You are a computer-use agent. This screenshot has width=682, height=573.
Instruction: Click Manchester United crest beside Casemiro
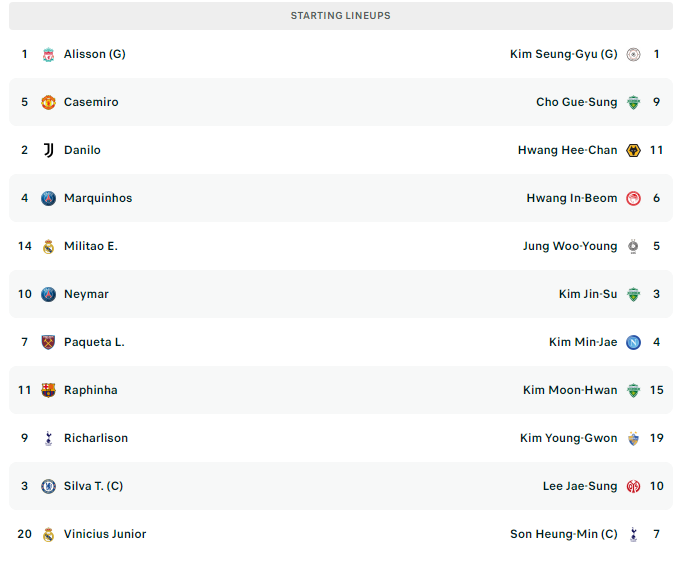48,102
